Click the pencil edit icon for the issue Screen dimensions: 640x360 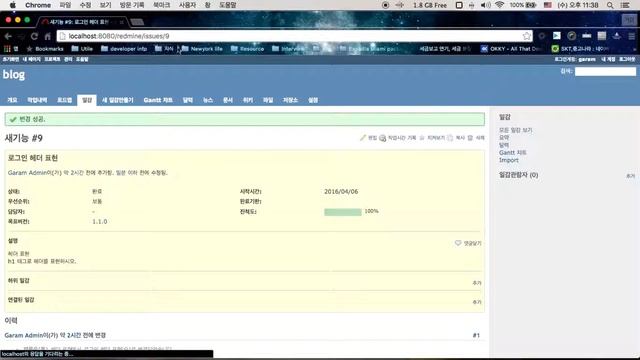click(362, 138)
